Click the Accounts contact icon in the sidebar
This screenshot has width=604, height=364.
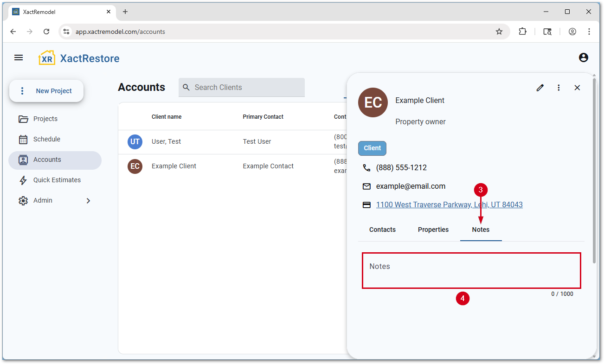(23, 160)
